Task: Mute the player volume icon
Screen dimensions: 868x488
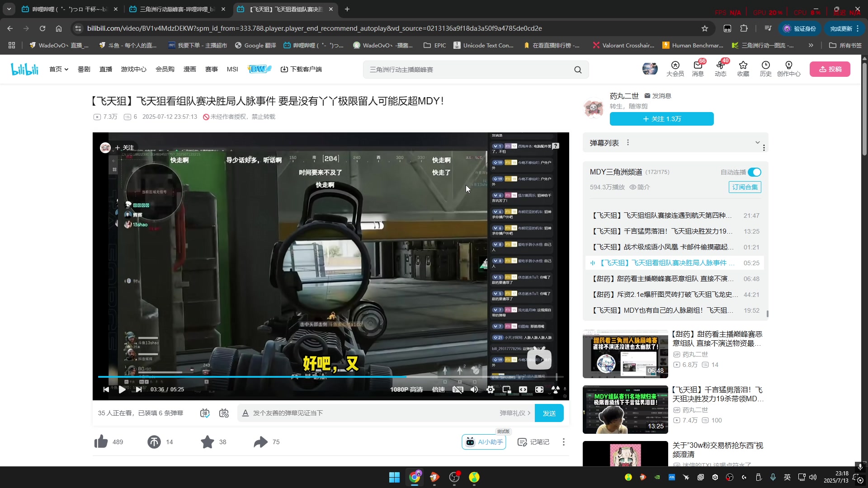Action: pos(474,389)
